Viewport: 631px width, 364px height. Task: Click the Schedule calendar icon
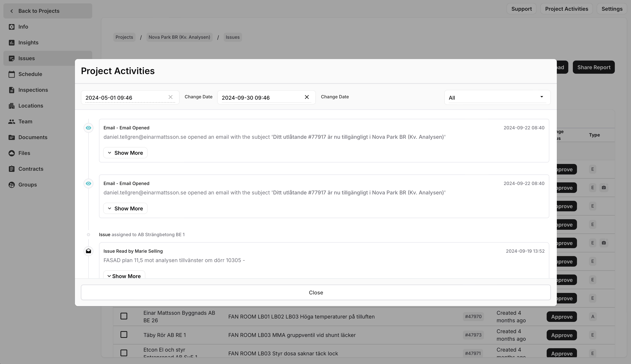pos(11,74)
